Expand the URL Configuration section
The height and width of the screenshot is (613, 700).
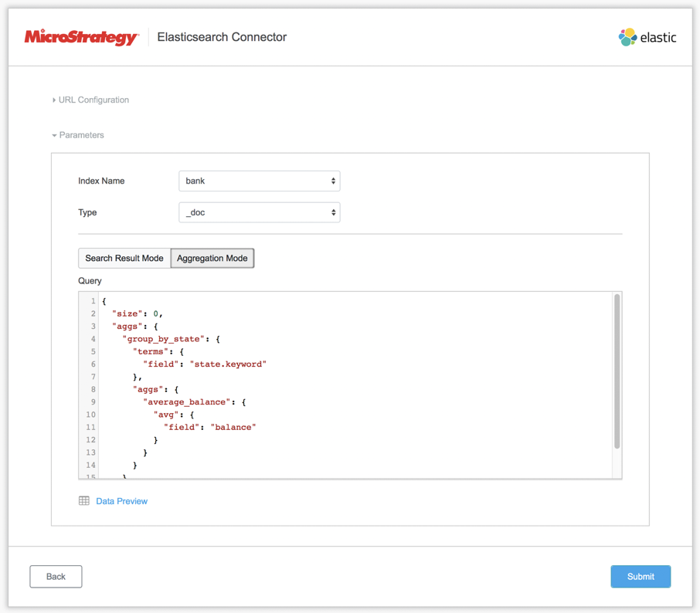coord(92,100)
